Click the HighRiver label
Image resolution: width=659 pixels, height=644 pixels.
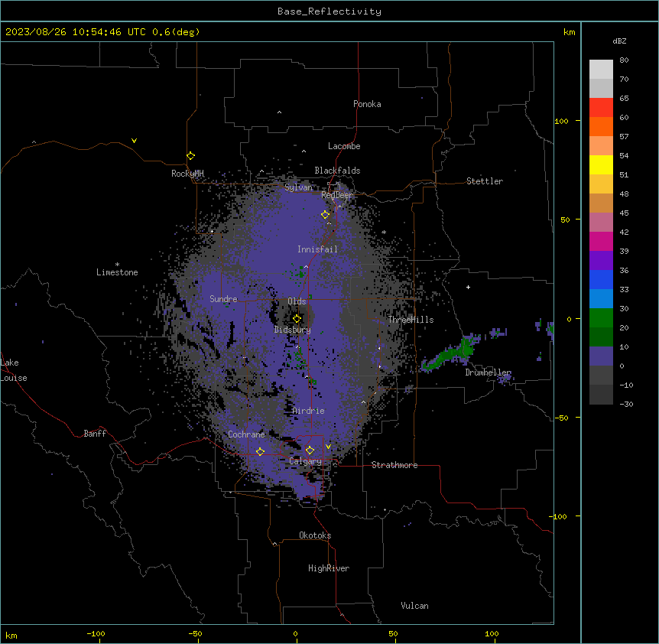[x=329, y=568]
